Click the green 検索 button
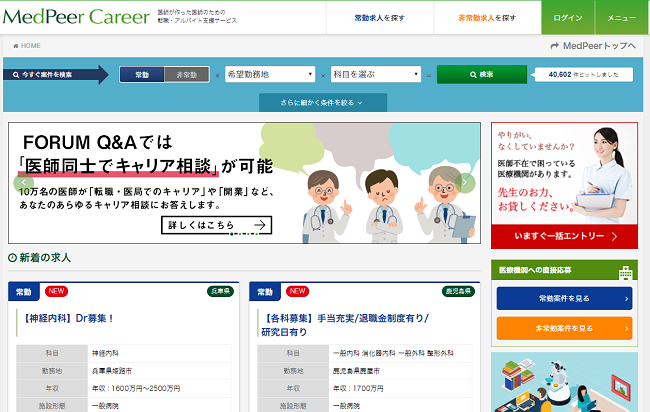The height and width of the screenshot is (412, 650). tap(482, 74)
